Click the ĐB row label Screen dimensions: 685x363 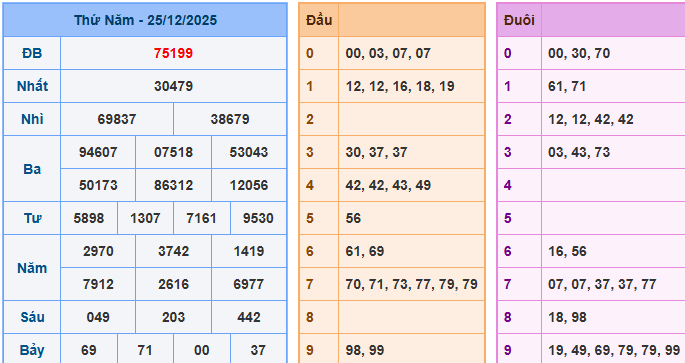[x=32, y=53]
